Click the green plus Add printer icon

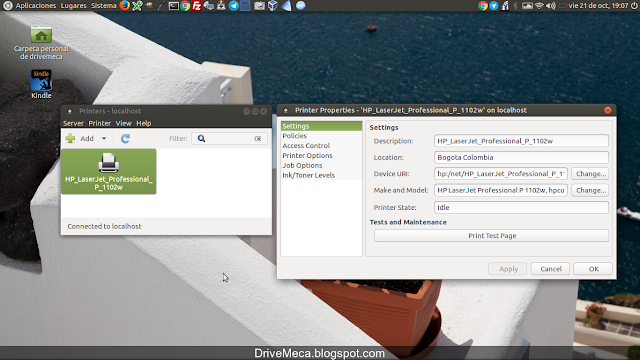point(70,138)
